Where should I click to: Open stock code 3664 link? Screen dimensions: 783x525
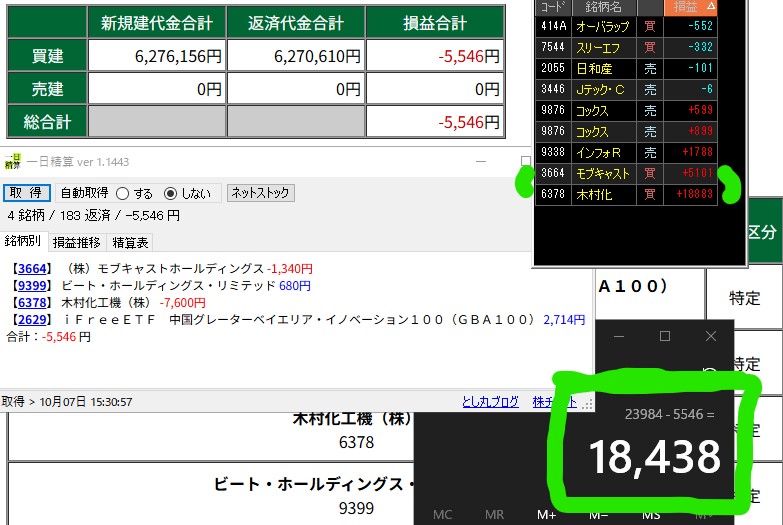tap(31, 269)
